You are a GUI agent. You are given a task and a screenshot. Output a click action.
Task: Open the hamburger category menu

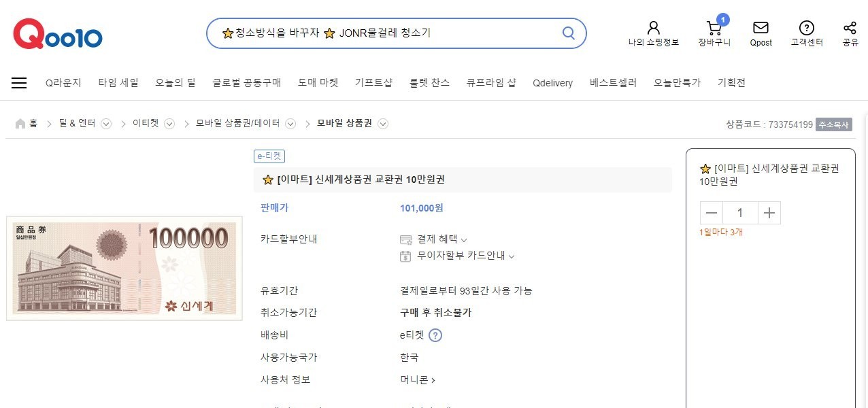[19, 83]
